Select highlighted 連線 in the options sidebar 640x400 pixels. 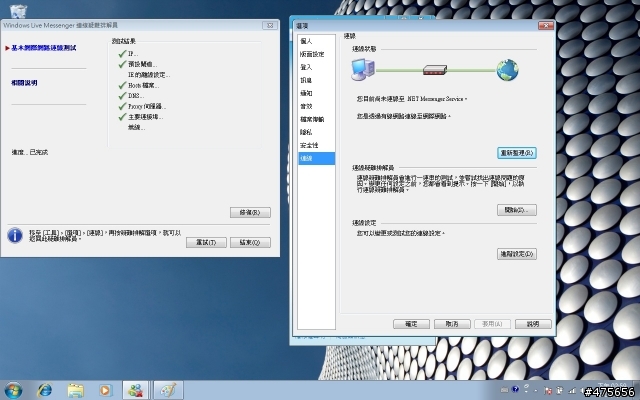coord(316,158)
